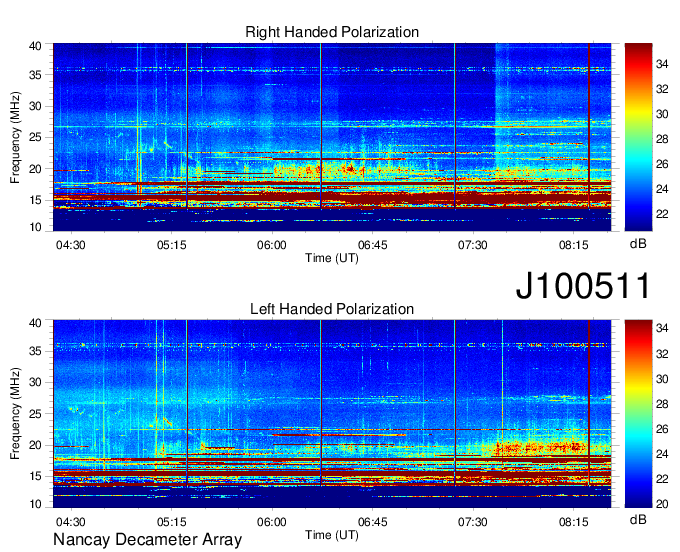Click the 10 MHz tick on the top plot
The image size is (680, 552).
click(35, 227)
